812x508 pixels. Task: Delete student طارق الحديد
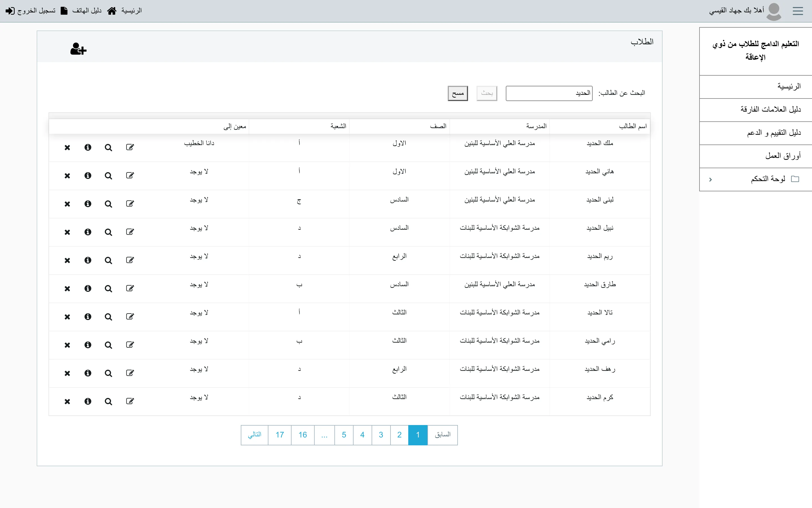[x=67, y=289]
